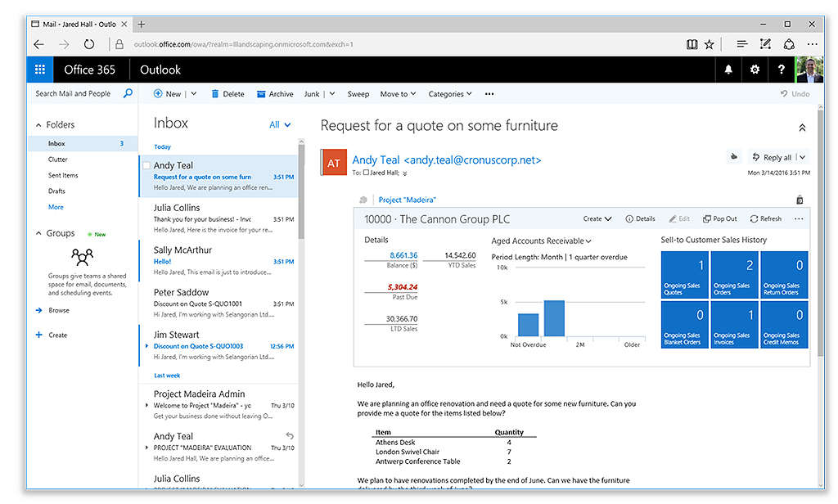Click the Project Madeira add-in icon
838x504 pixels.
pos(363,200)
